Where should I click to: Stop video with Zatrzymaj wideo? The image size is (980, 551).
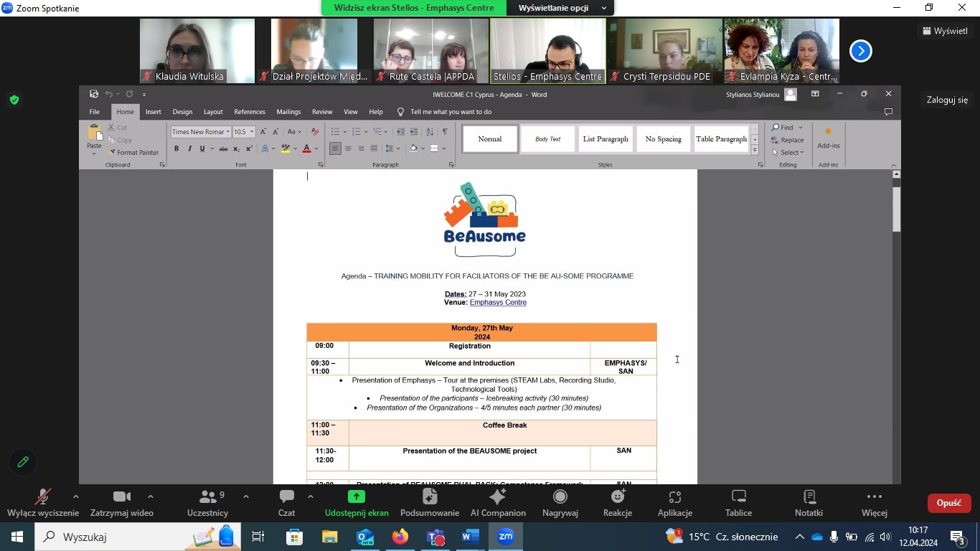click(122, 504)
